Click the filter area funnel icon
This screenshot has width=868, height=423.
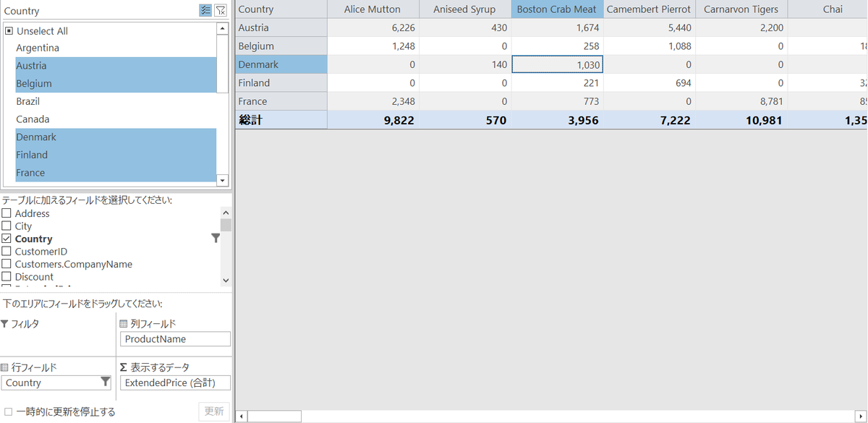tap(5, 324)
